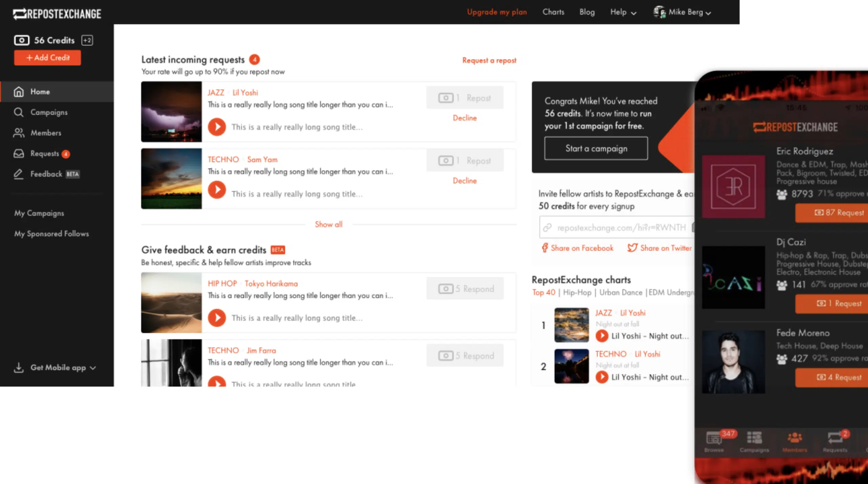Decline the Sam Yam request
The width and height of the screenshot is (868, 484).
465,181
